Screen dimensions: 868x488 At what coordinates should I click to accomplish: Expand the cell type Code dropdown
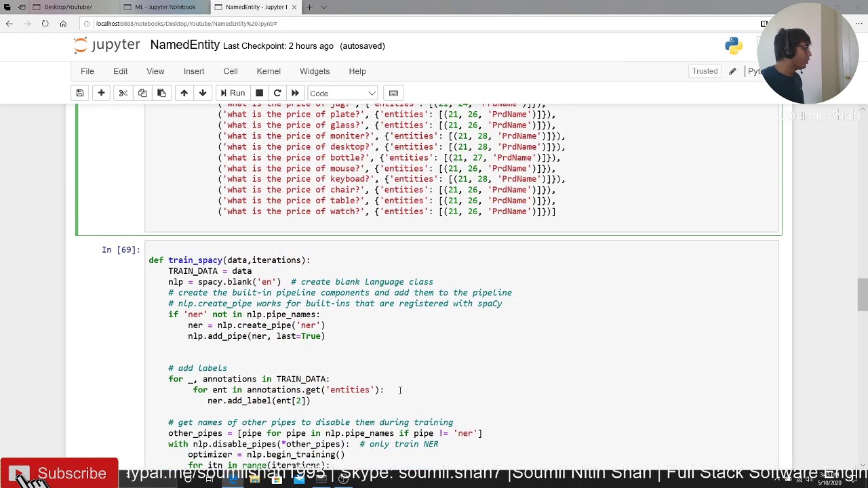coord(342,93)
